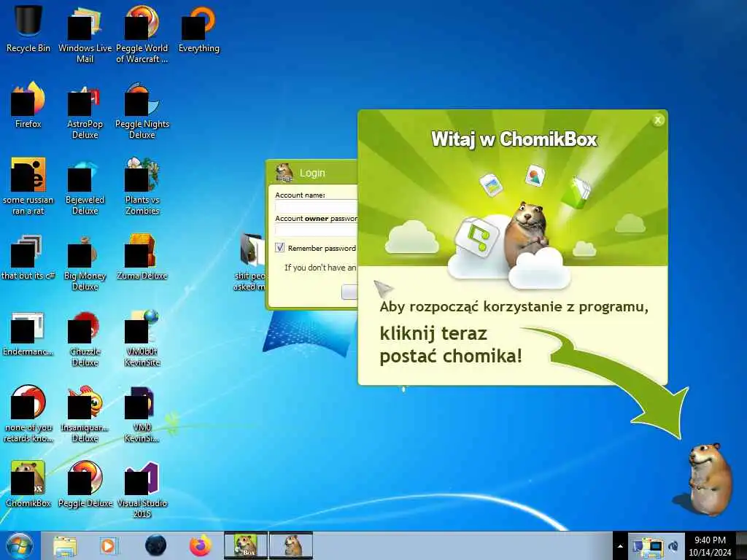
Task: Select Peggle Nights Deluxe icon
Action: point(142,111)
